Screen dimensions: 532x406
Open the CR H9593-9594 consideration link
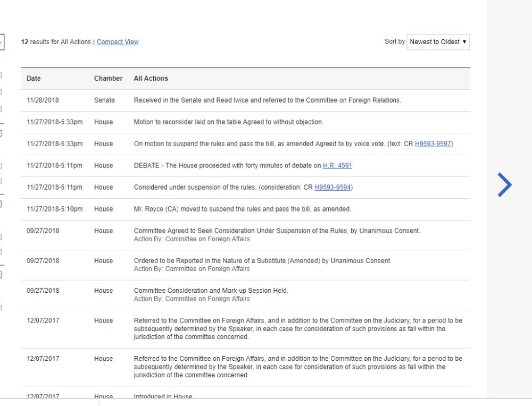click(332, 188)
